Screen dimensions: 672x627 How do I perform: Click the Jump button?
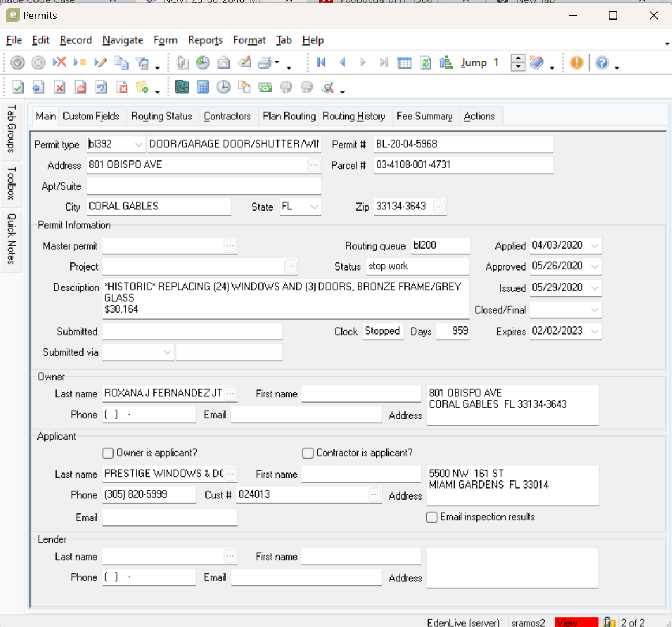point(474,63)
